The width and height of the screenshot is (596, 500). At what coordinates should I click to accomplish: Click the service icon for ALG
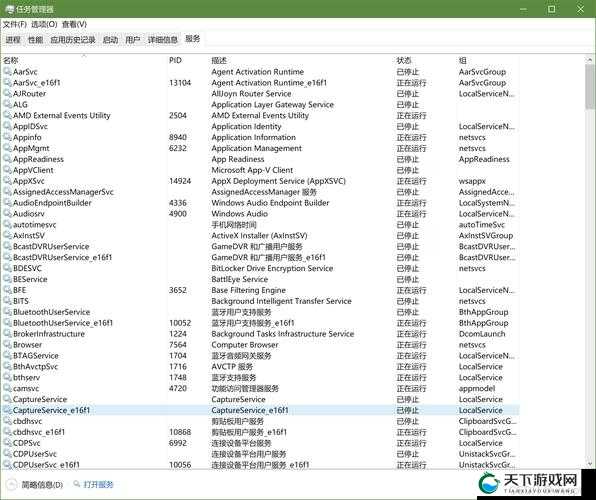(7, 104)
